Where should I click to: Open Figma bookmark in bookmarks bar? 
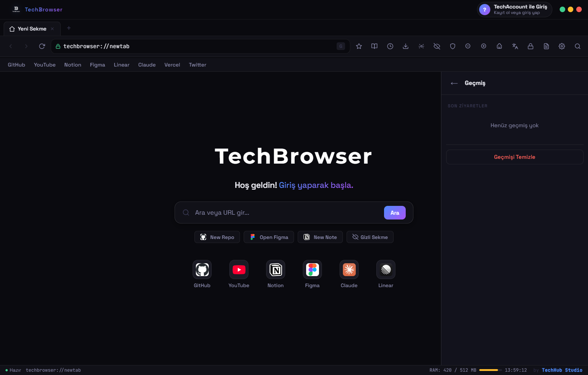coord(97,65)
